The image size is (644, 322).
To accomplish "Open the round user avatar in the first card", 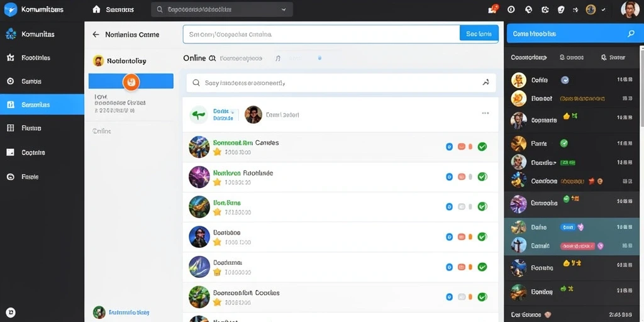I will pyautogui.click(x=253, y=114).
